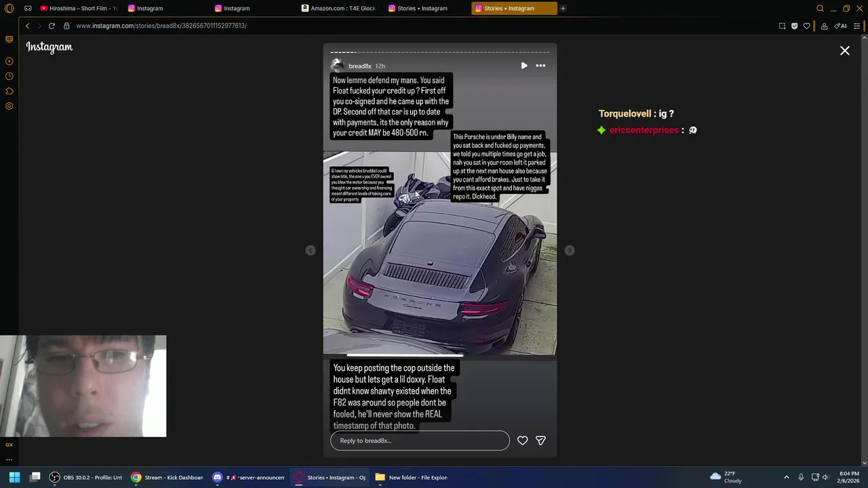Click the story progress bar segments
Image resolution: width=868 pixels, height=488 pixels.
439,52
